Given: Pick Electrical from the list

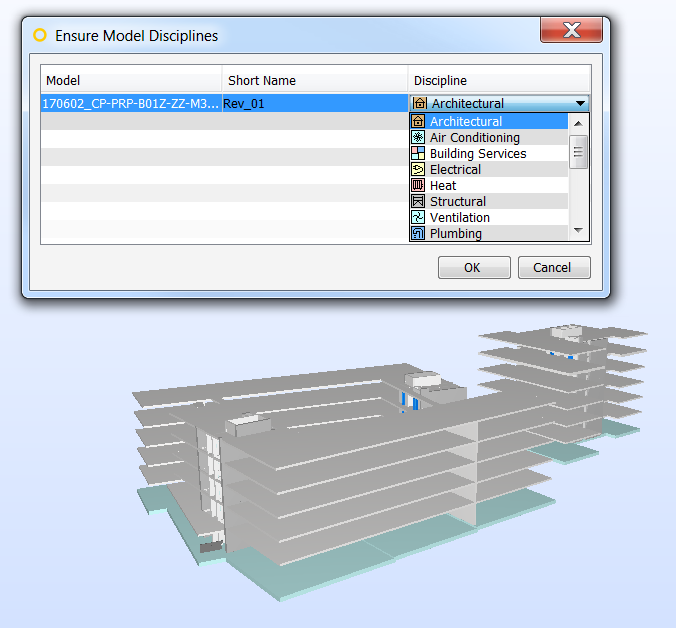Looking at the screenshot, I should coord(489,169).
